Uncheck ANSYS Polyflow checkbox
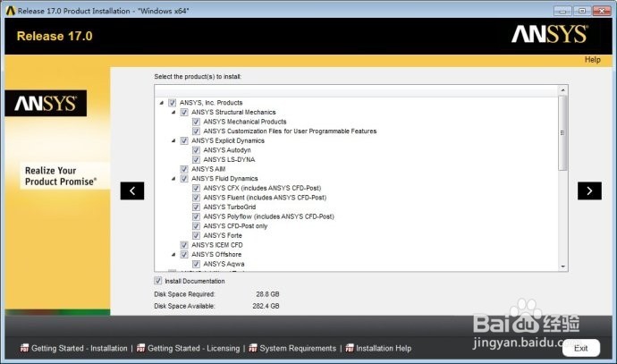 point(196,216)
